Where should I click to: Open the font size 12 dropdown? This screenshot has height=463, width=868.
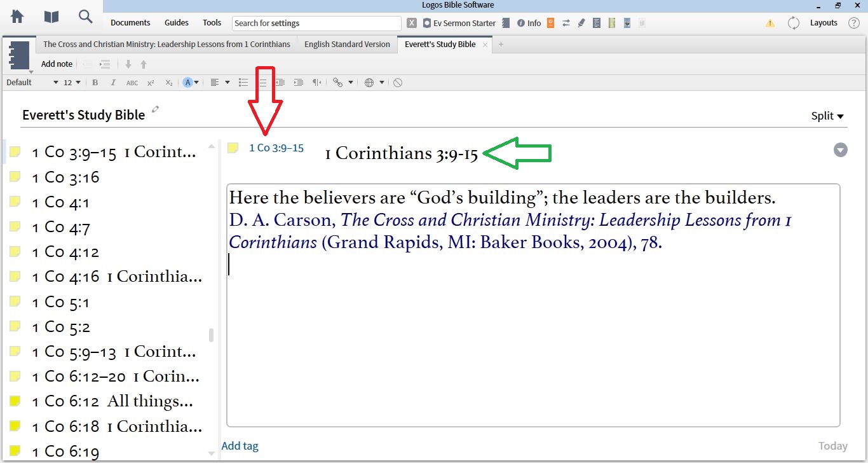coord(72,83)
